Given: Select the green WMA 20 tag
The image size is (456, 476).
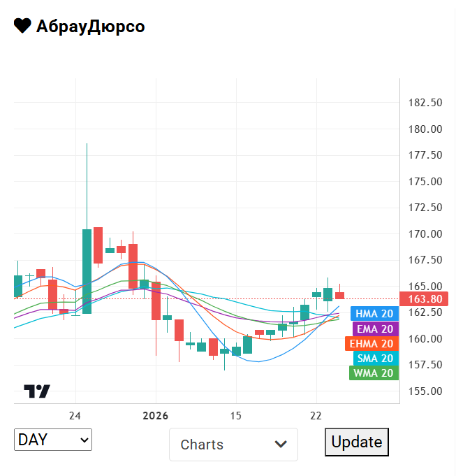Looking at the screenshot, I should coord(374,373).
